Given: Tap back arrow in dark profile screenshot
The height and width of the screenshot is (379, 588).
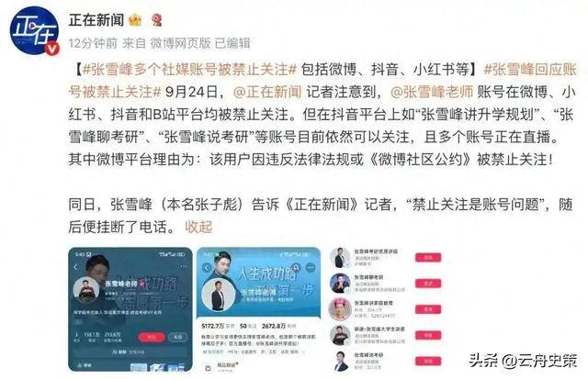Looking at the screenshot, I should pos(75,267).
